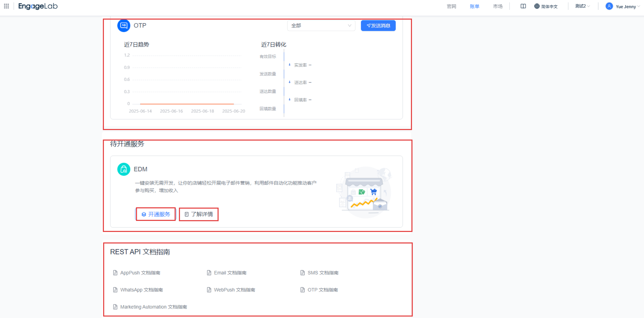Click the Yue Jenny user avatar
This screenshot has width=644, height=318.
pos(609,6)
